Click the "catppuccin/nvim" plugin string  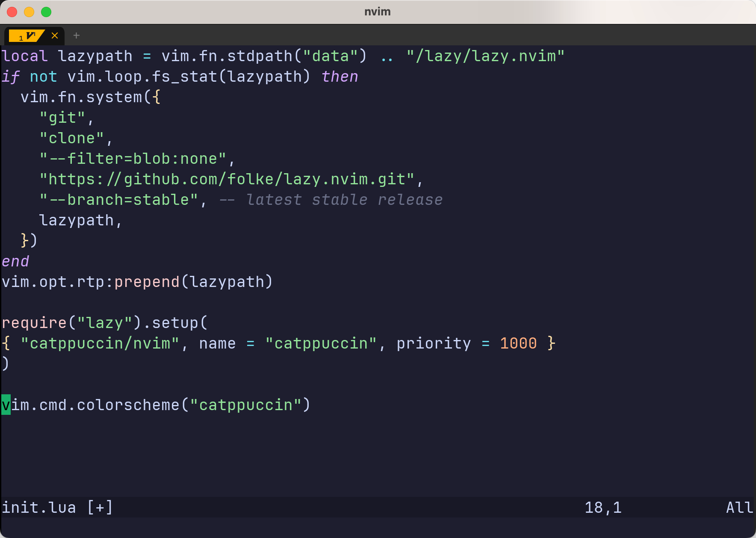pos(100,344)
